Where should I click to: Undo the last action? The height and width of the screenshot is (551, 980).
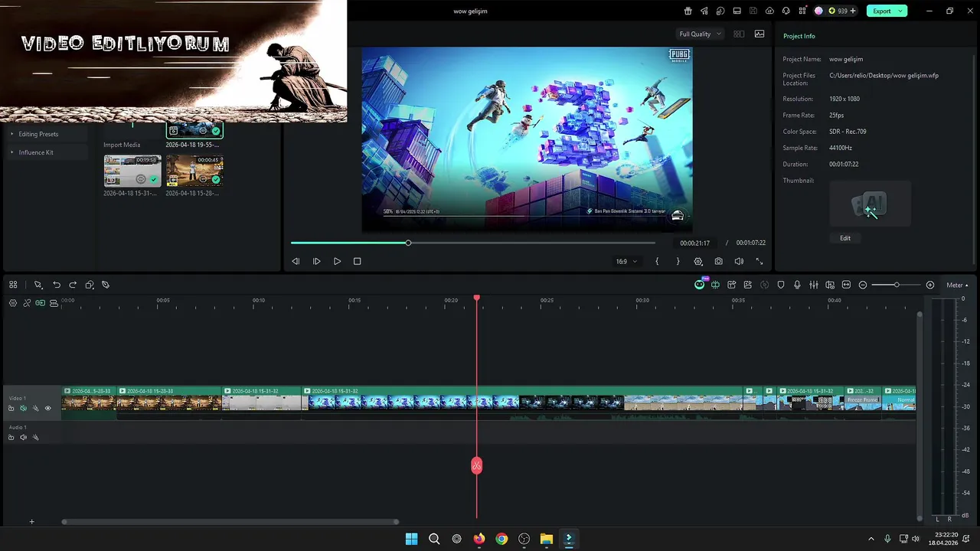[57, 285]
